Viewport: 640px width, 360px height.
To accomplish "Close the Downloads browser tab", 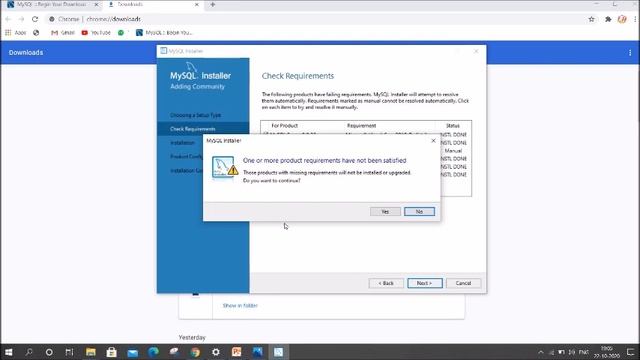I will click(197, 4).
